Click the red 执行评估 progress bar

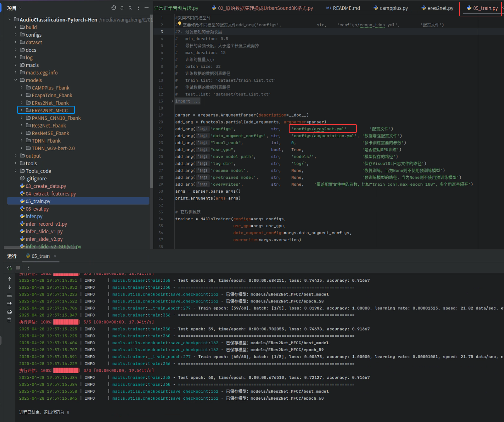point(65,322)
